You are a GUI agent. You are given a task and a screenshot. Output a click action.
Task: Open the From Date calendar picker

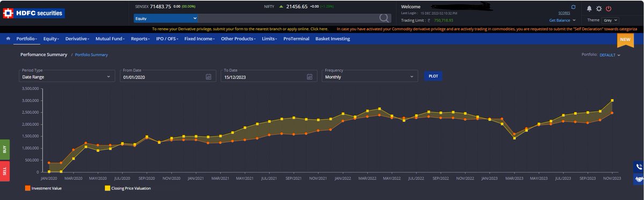208,77
